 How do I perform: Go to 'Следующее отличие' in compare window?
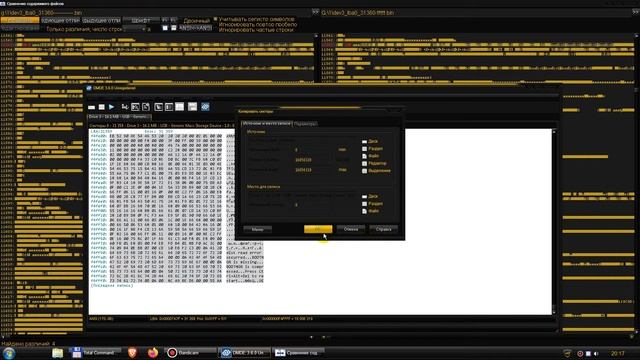click(x=60, y=20)
